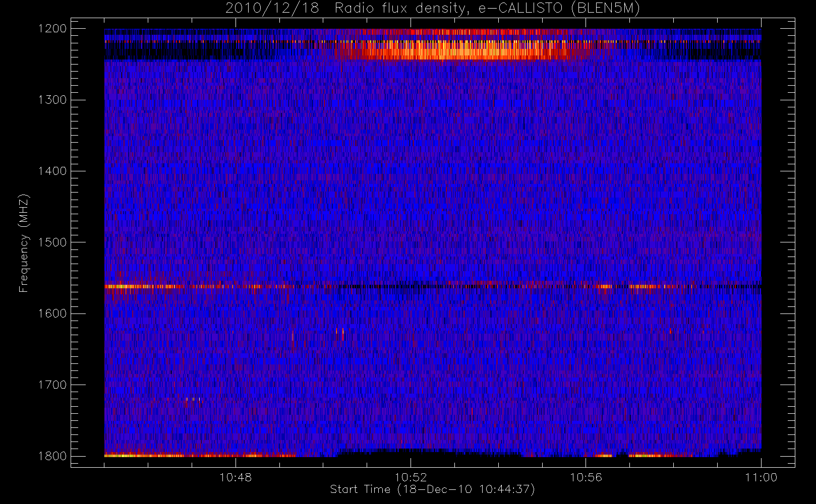The width and height of the screenshot is (816, 504).
Task: Click the 11:00 time tick label
Action: pos(761,477)
